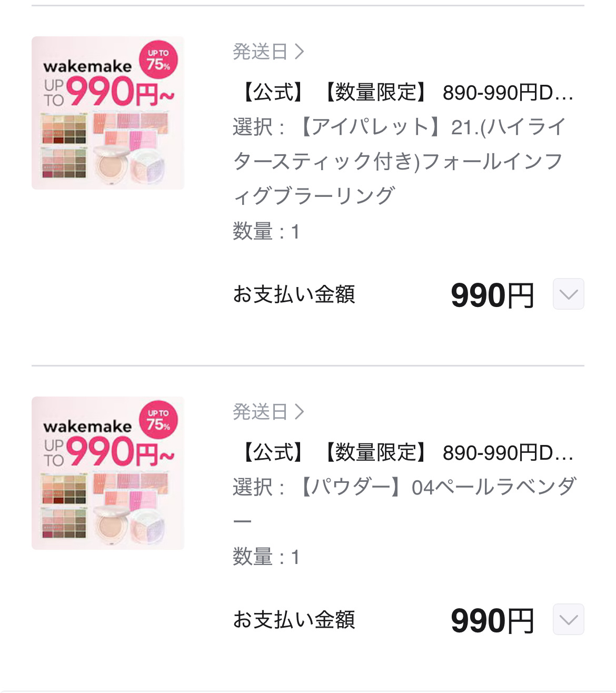This screenshot has width=616, height=693.
Task: Open the eye palette product thumbnail
Action: (x=108, y=113)
